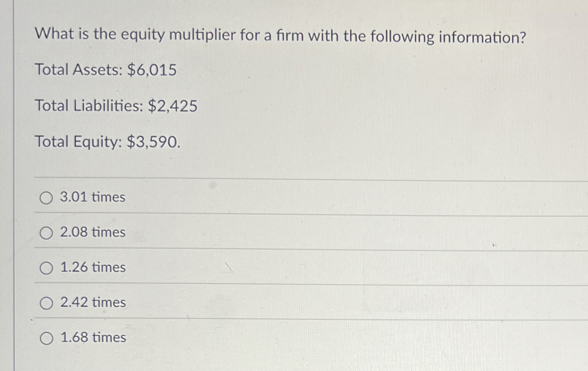Screen dimensions: 588x371
Task: Select the 2.42 times radio button
Action: tap(47, 303)
